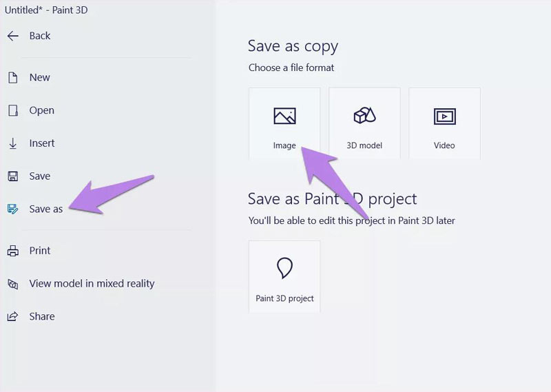Image resolution: width=551 pixels, height=392 pixels.
Task: Click the Print printer icon
Action: pos(13,251)
